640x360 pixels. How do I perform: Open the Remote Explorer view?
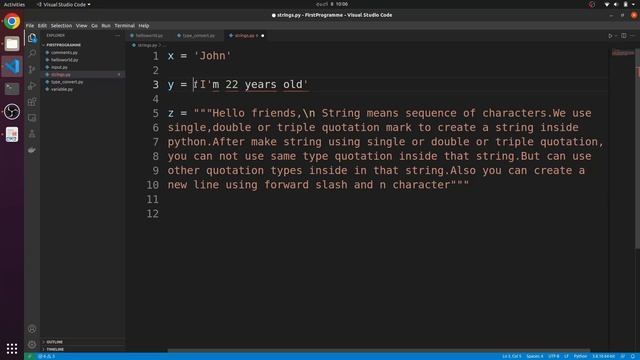coord(32,118)
